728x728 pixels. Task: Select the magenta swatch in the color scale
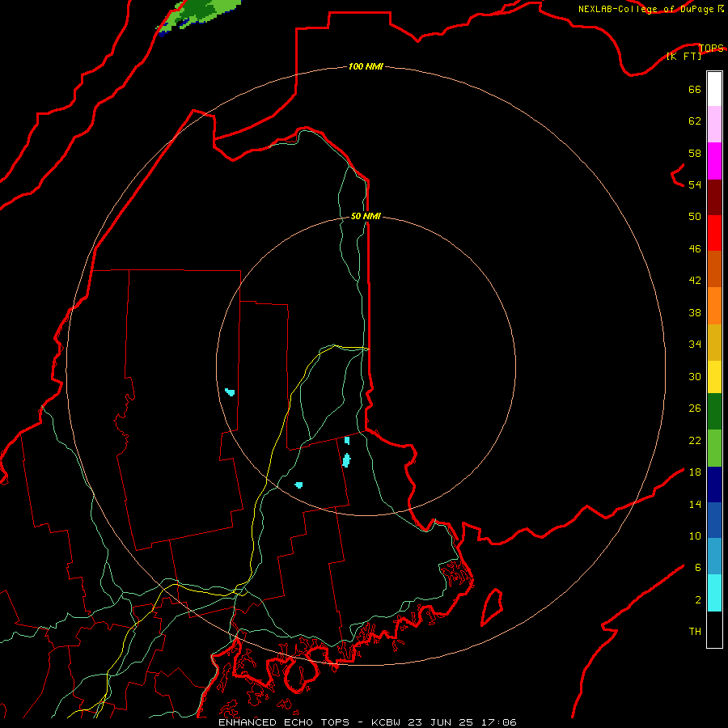(x=714, y=161)
